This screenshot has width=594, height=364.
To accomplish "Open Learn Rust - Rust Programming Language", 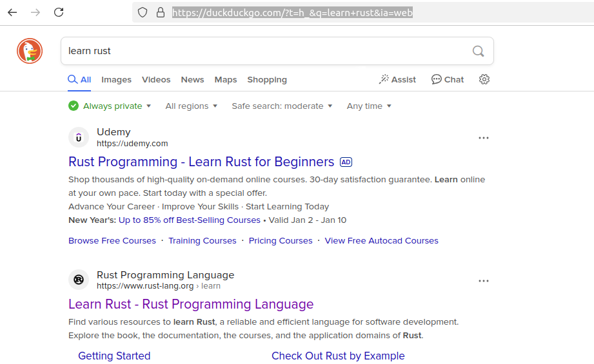I will tap(191, 304).
